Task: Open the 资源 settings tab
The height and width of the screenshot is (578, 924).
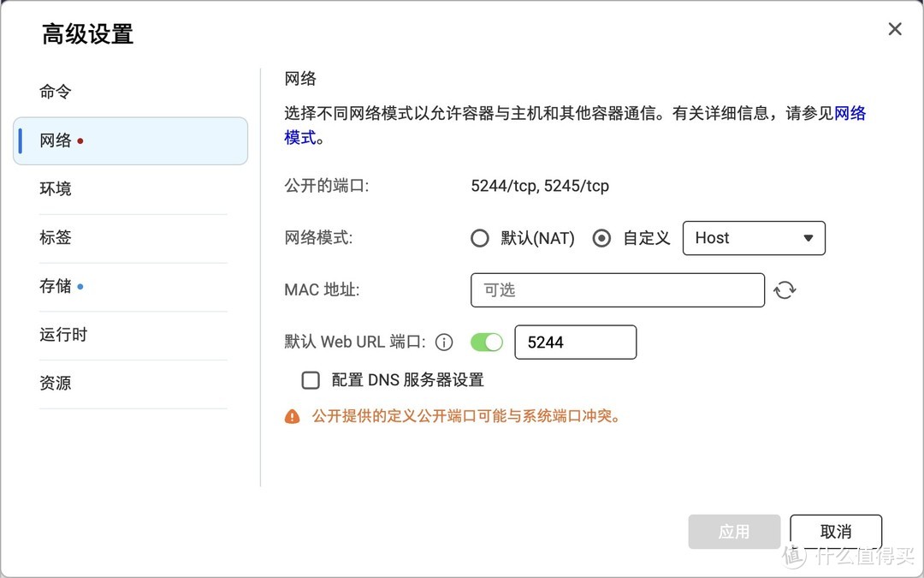Action: 56,384
